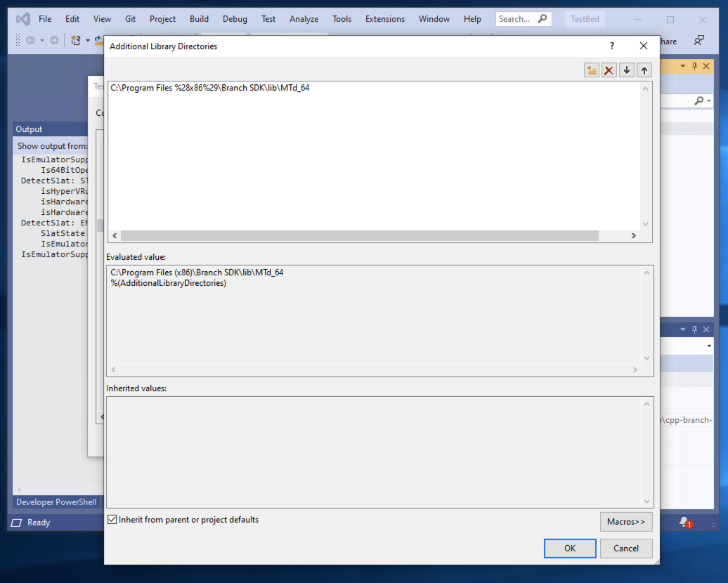Open the Help menu
The width and height of the screenshot is (728, 583).
click(x=472, y=19)
